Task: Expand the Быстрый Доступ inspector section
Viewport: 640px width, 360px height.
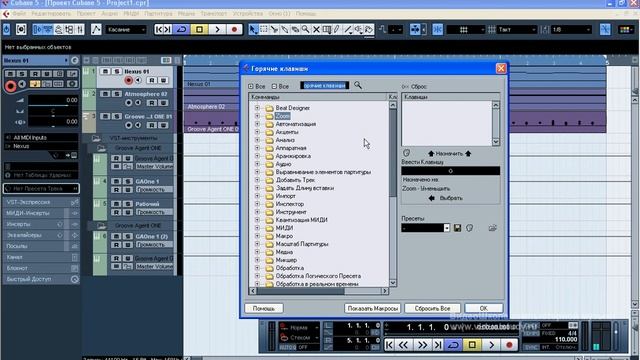Action: pyautogui.click(x=40, y=279)
